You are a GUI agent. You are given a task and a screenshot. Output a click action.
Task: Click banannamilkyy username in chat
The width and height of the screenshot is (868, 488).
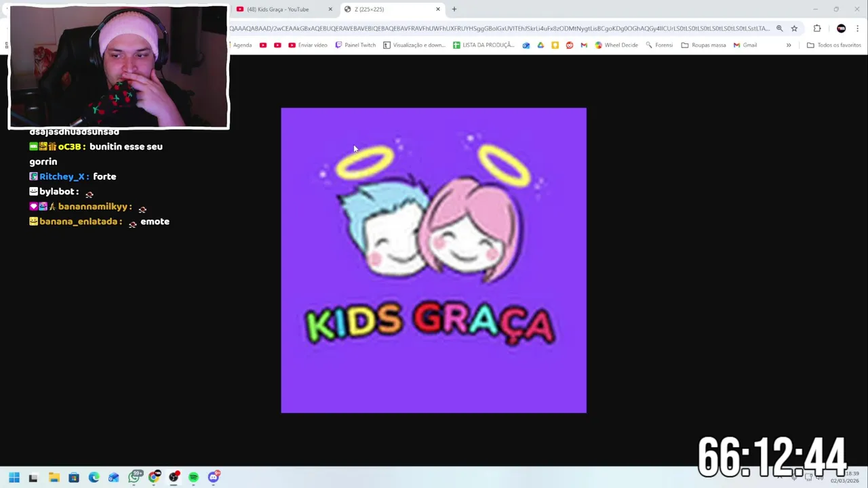[94, 206]
